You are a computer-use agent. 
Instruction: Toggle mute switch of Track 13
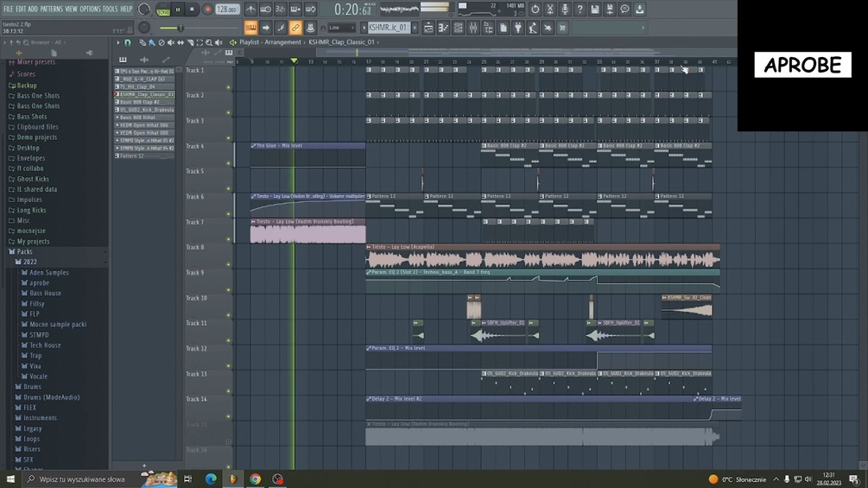click(x=229, y=391)
